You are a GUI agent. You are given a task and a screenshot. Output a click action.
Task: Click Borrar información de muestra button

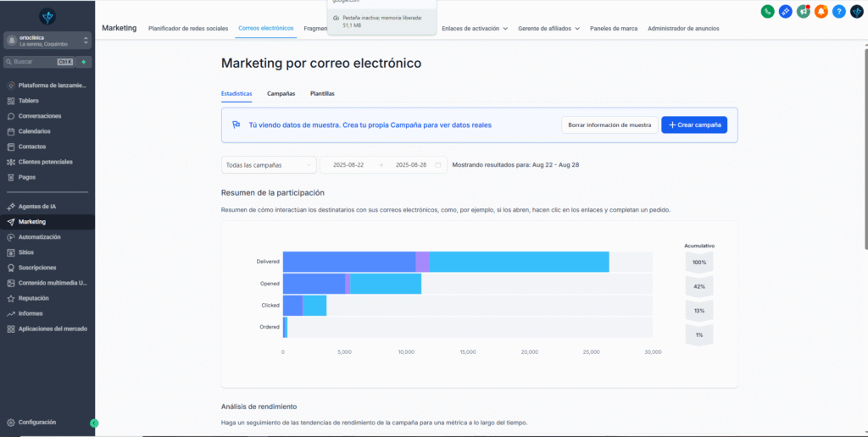pyautogui.click(x=609, y=124)
